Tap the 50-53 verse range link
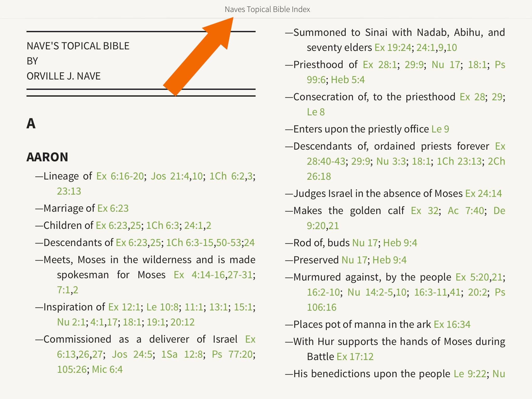This screenshot has height=399, width=532. [229, 243]
